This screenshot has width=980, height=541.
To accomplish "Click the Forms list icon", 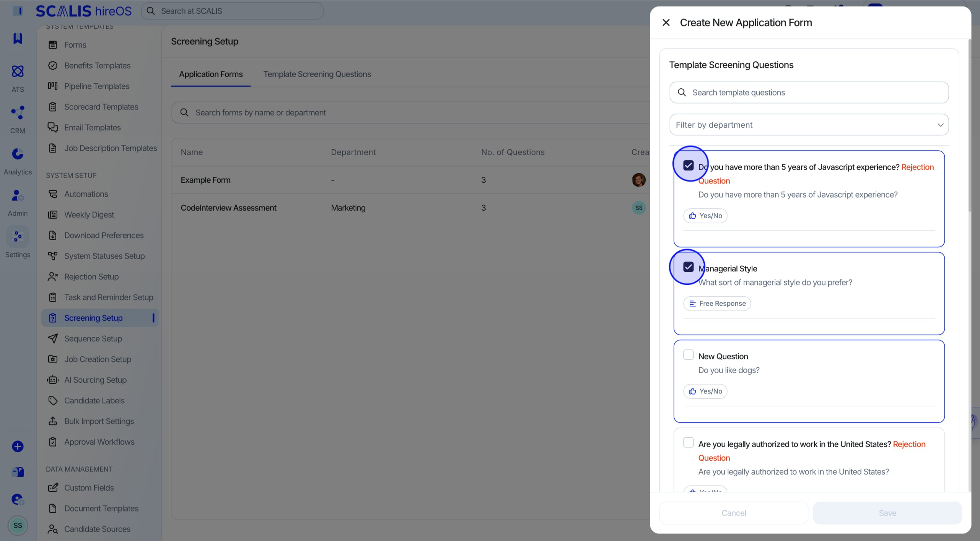I will (53, 45).
